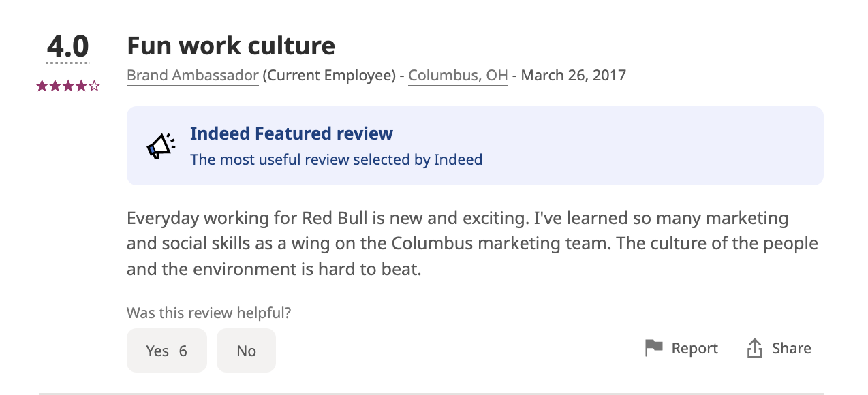Click "The most useful review selected by Indeed"

(x=336, y=160)
